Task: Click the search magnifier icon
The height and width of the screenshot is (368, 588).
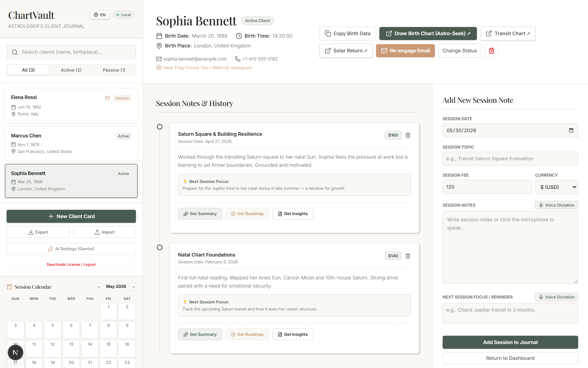Action: [x=15, y=52]
